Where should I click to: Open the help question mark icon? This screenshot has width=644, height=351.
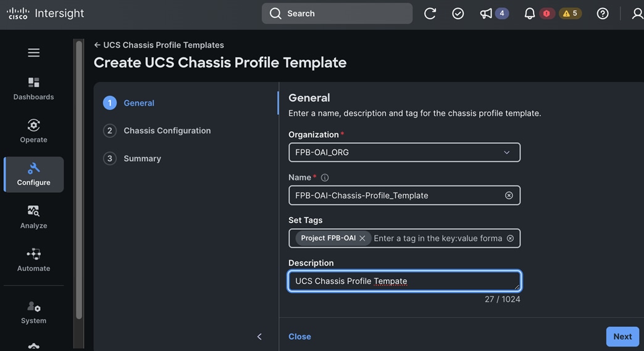click(602, 14)
